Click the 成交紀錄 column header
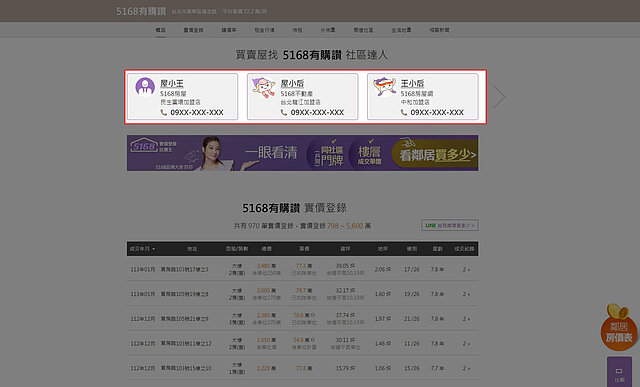This screenshot has height=387, width=640. coord(464,249)
